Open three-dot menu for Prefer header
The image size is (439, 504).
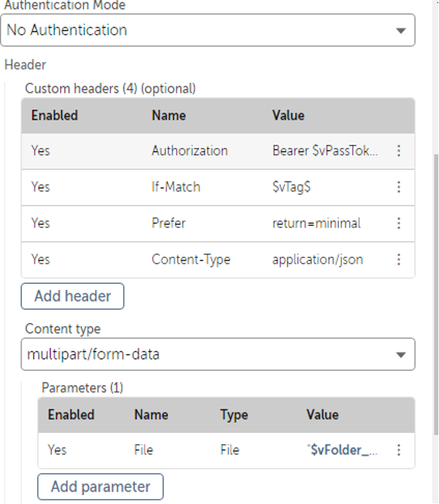(398, 224)
